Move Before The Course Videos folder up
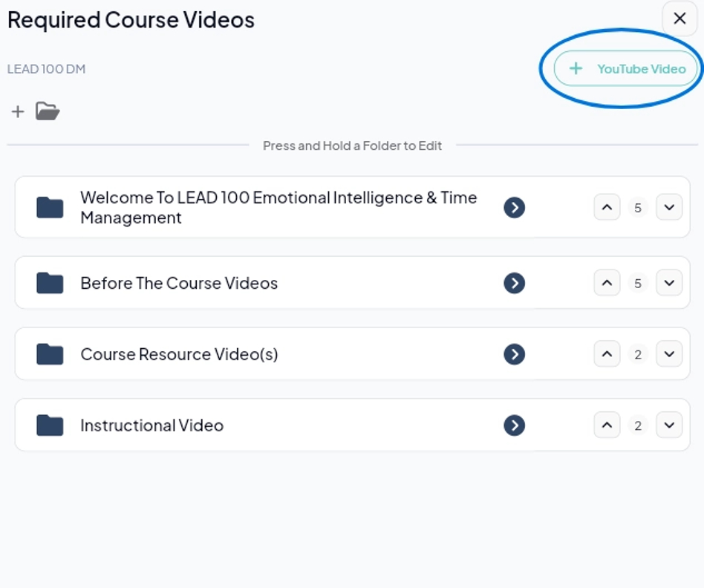The height and width of the screenshot is (588, 704). (x=607, y=283)
